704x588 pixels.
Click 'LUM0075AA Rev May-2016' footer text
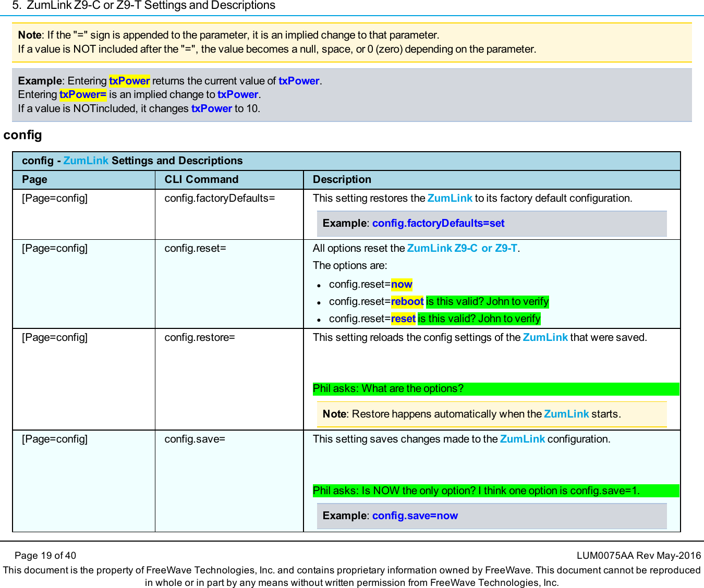(639, 556)
